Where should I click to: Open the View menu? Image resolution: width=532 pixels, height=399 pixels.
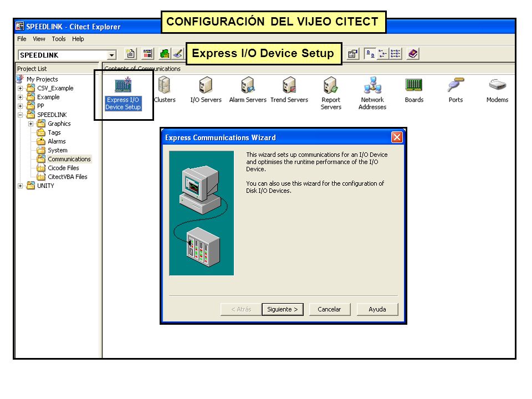(39, 39)
